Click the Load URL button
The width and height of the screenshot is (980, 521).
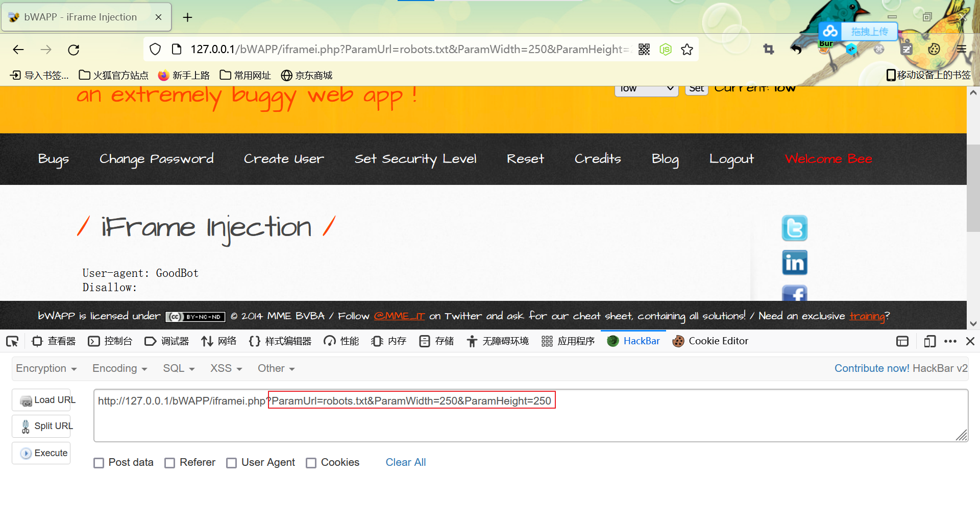(41, 400)
